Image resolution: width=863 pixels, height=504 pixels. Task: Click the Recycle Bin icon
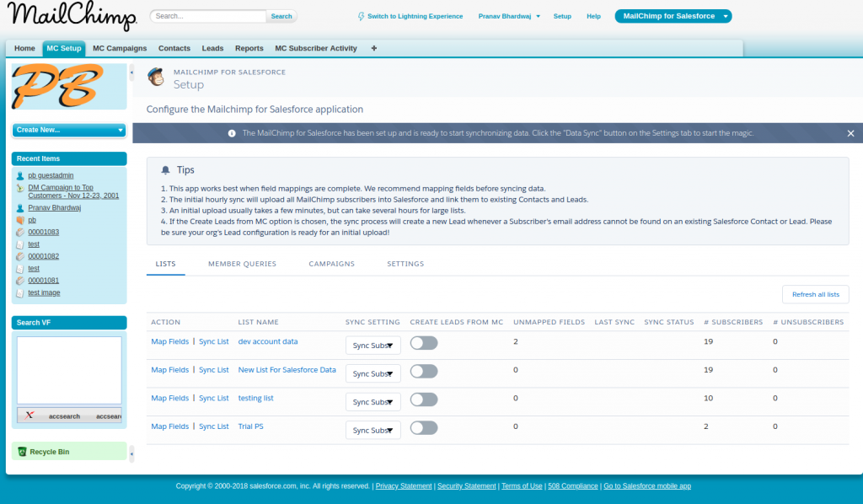pyautogui.click(x=22, y=452)
